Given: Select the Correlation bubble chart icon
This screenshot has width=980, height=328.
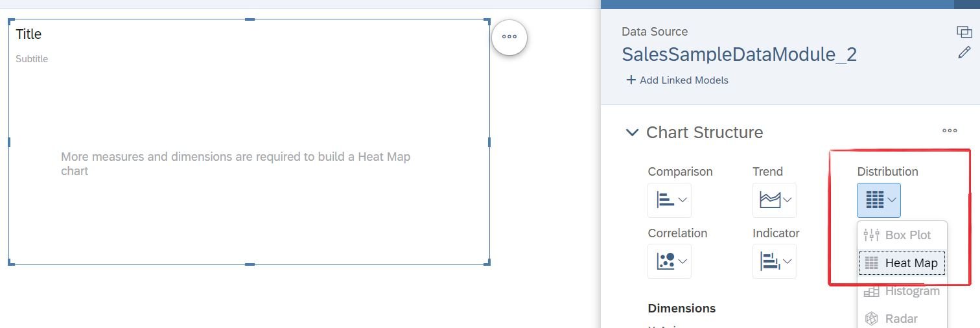Looking at the screenshot, I should (x=666, y=261).
